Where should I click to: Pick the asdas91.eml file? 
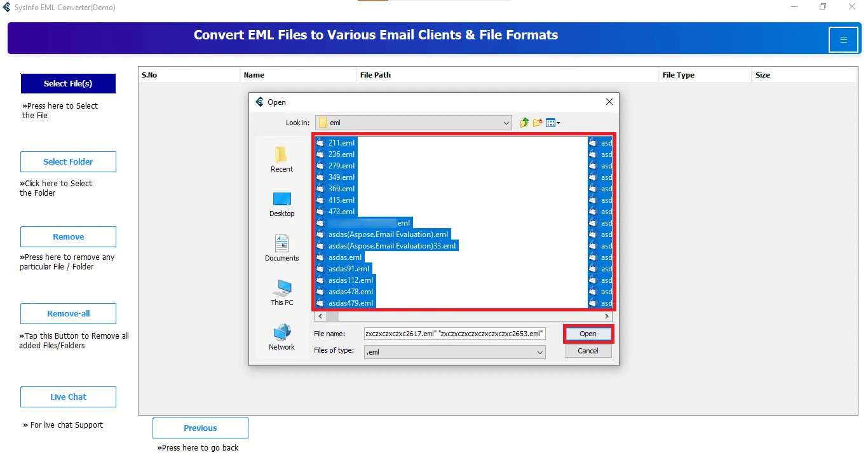click(343, 269)
